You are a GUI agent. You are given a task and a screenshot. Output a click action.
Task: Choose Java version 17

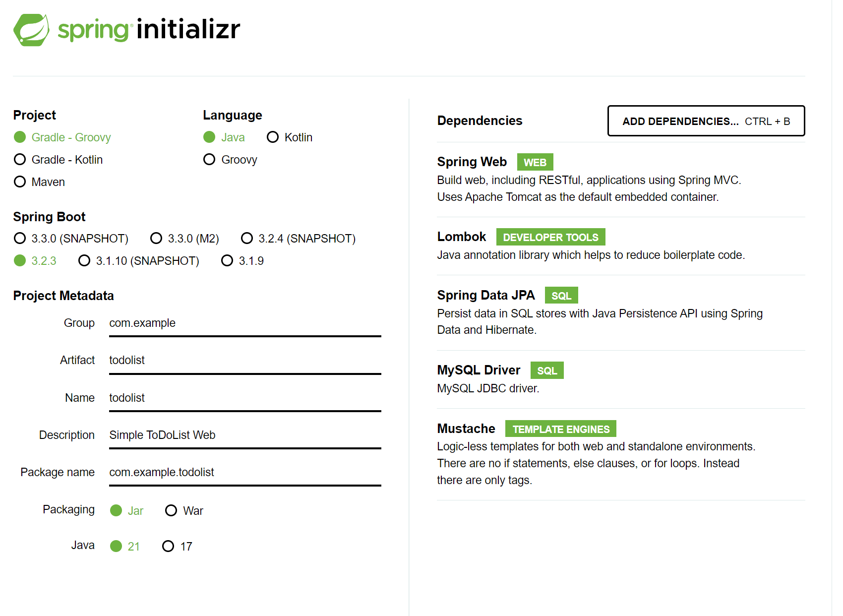tap(168, 547)
